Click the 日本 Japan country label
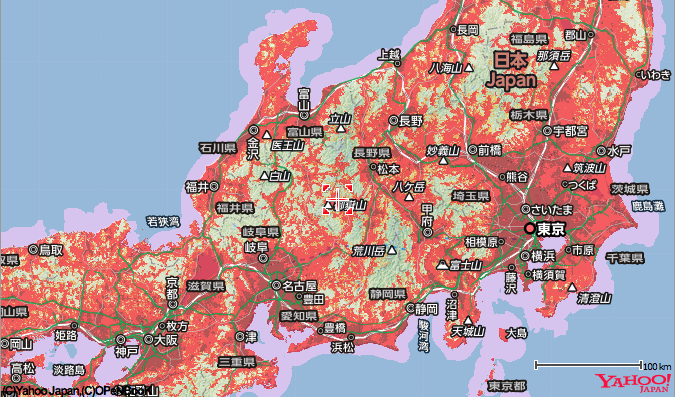Viewport: 675px width, 397px height. 511,70
